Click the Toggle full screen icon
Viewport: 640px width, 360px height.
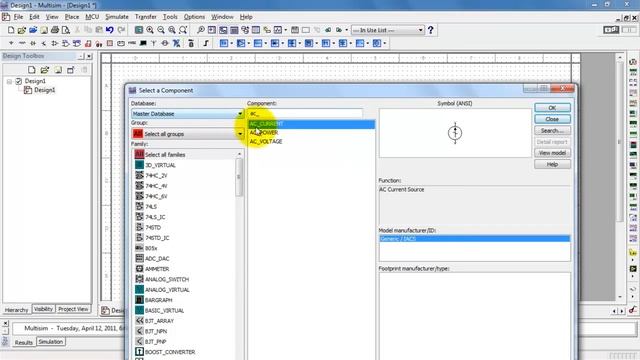[139, 30]
